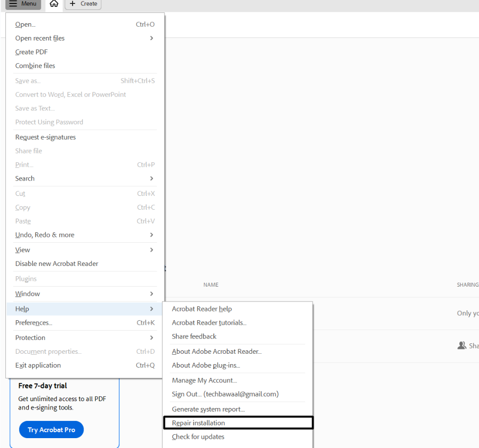Expand the Search submenu
Viewport: 479px width, 448px height.
click(25, 178)
